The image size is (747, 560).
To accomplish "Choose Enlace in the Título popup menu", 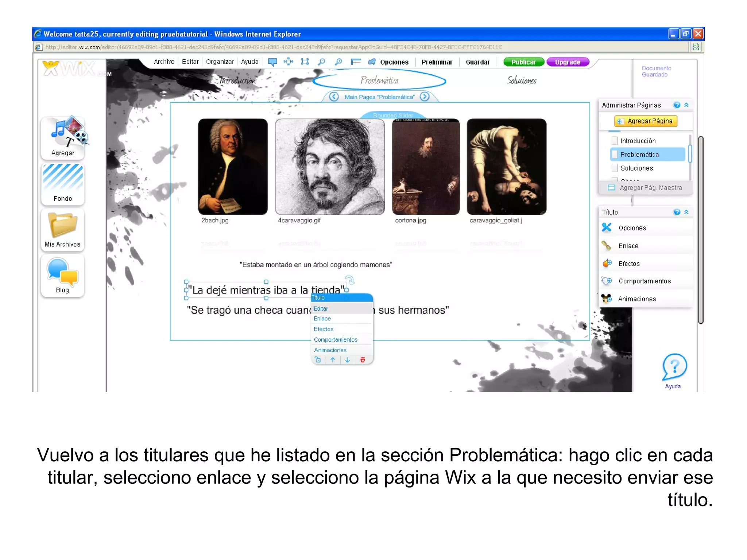I will [x=342, y=319].
